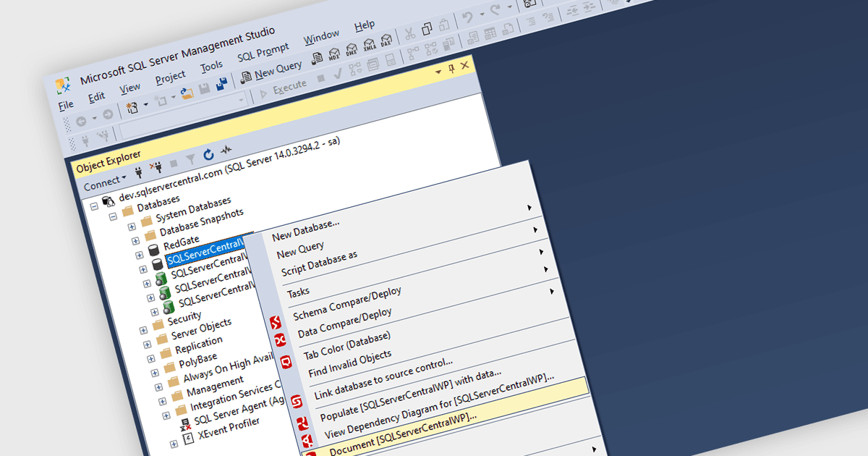This screenshot has width=868, height=456.
Task: Click the New Project toolbar icon
Action: pos(132,108)
